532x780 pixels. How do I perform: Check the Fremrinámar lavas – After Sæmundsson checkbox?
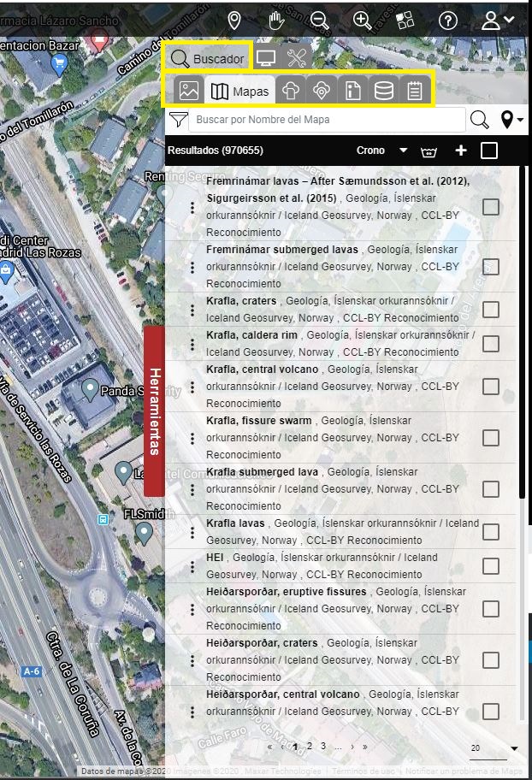pyautogui.click(x=491, y=207)
